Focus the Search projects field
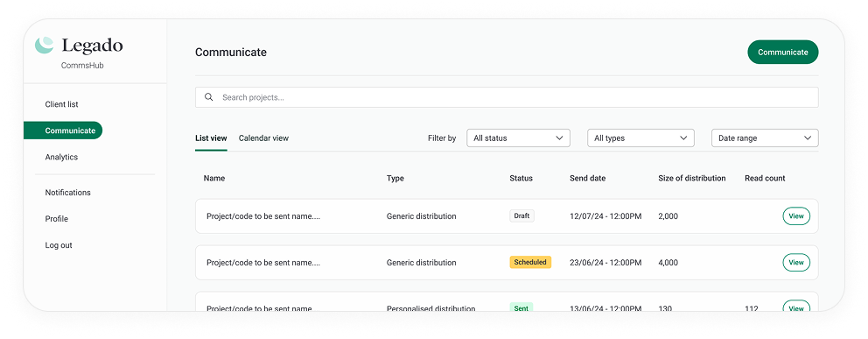 point(507,97)
